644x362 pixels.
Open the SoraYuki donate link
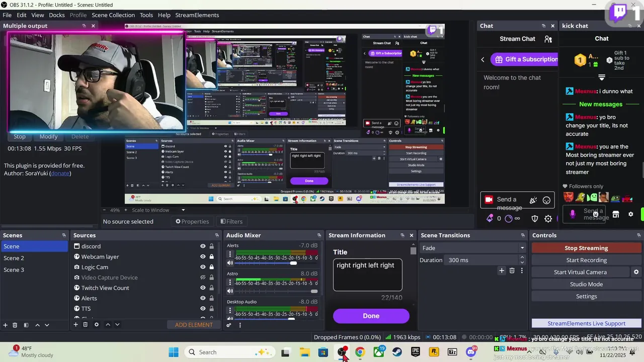(x=60, y=173)
